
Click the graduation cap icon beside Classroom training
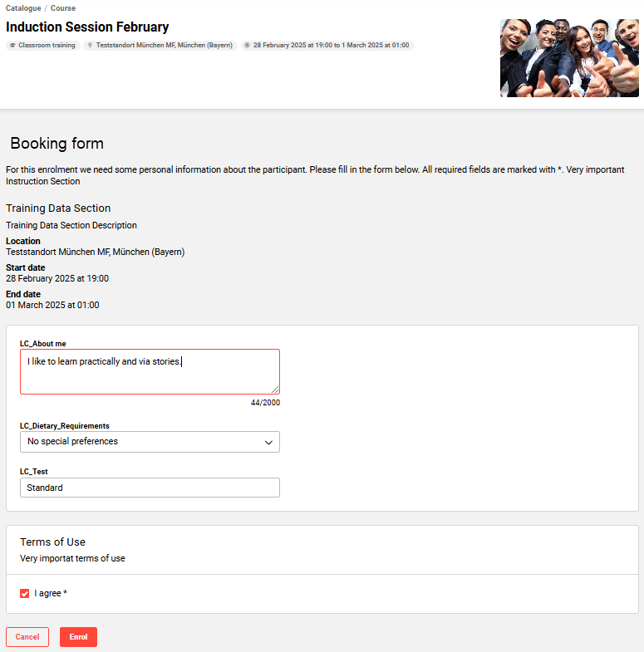[12, 45]
